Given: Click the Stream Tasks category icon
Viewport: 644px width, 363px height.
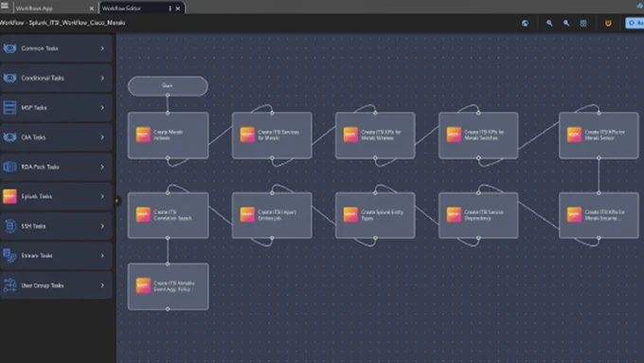Looking at the screenshot, I should tap(9, 255).
